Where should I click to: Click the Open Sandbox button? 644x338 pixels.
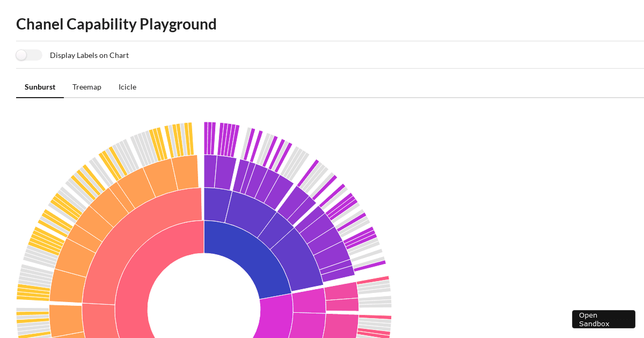coord(603,319)
